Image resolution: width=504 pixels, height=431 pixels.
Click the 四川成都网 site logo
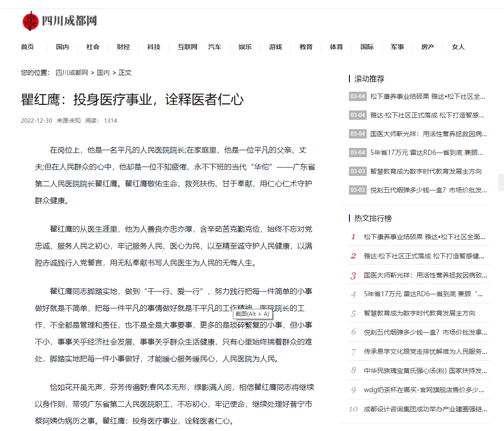coord(60,21)
